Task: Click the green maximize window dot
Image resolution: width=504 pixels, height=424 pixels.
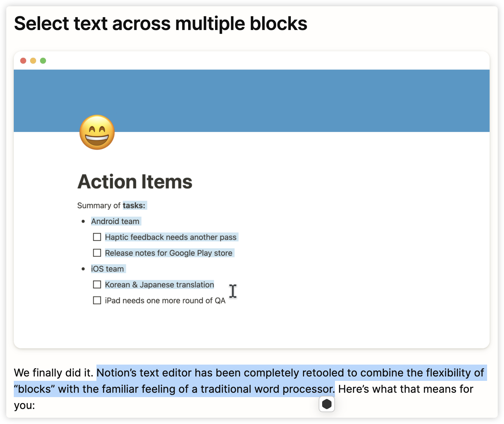Action: pyautogui.click(x=43, y=61)
